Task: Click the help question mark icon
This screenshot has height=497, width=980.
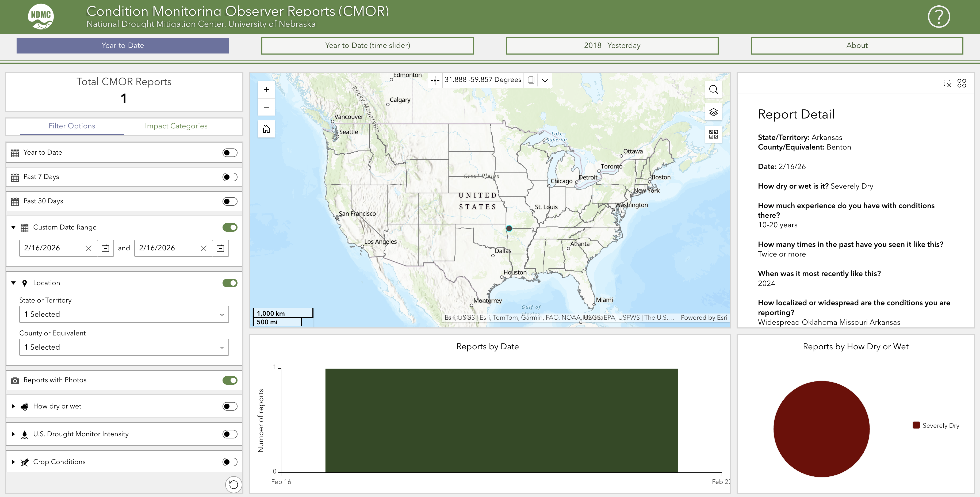Action: 939,17
